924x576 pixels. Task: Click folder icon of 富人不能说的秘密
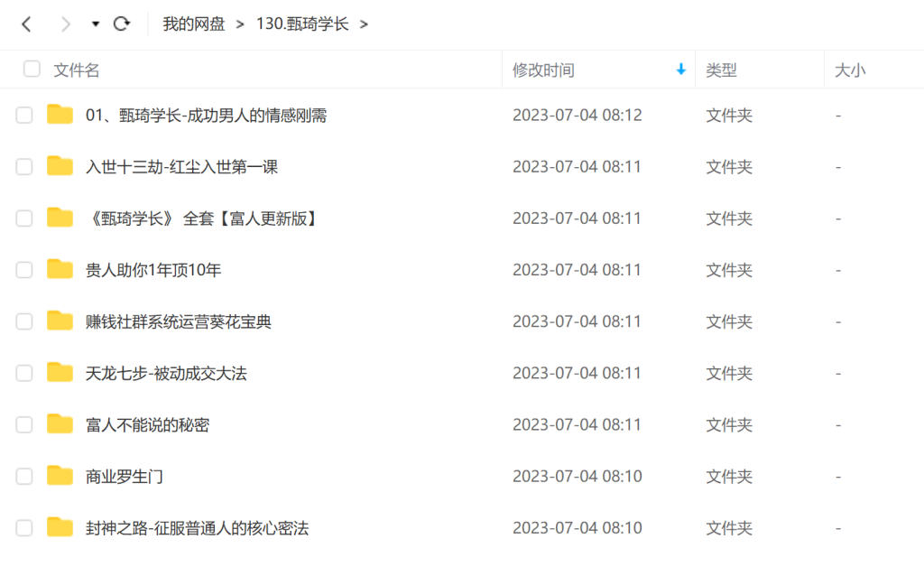tap(60, 424)
